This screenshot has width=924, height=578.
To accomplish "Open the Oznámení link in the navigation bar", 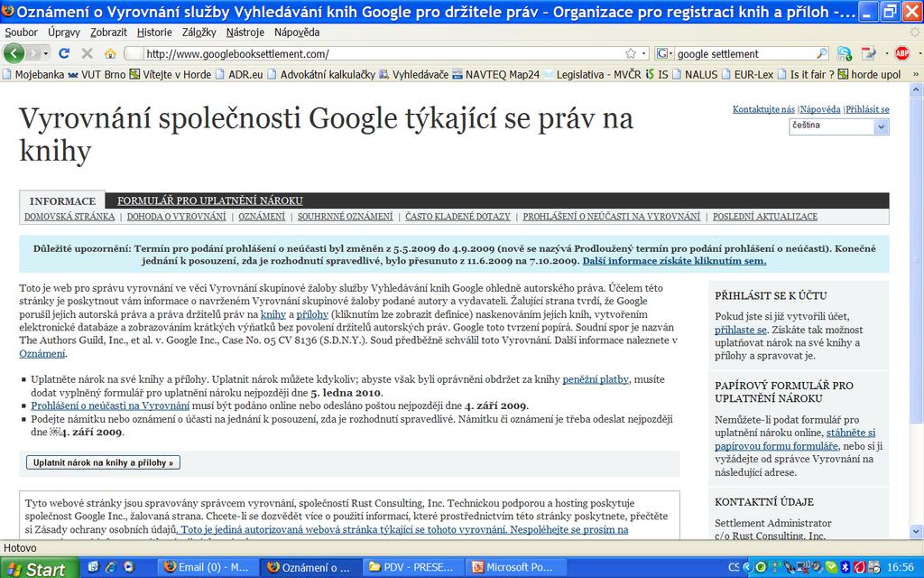I will 262,217.
